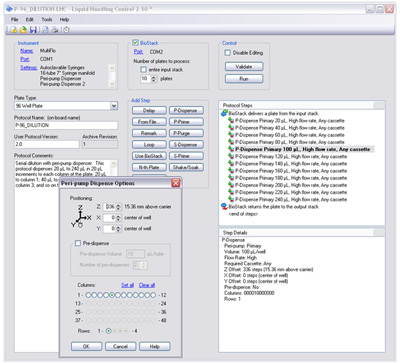Add an S-Dispense step

pyautogui.click(x=186, y=145)
